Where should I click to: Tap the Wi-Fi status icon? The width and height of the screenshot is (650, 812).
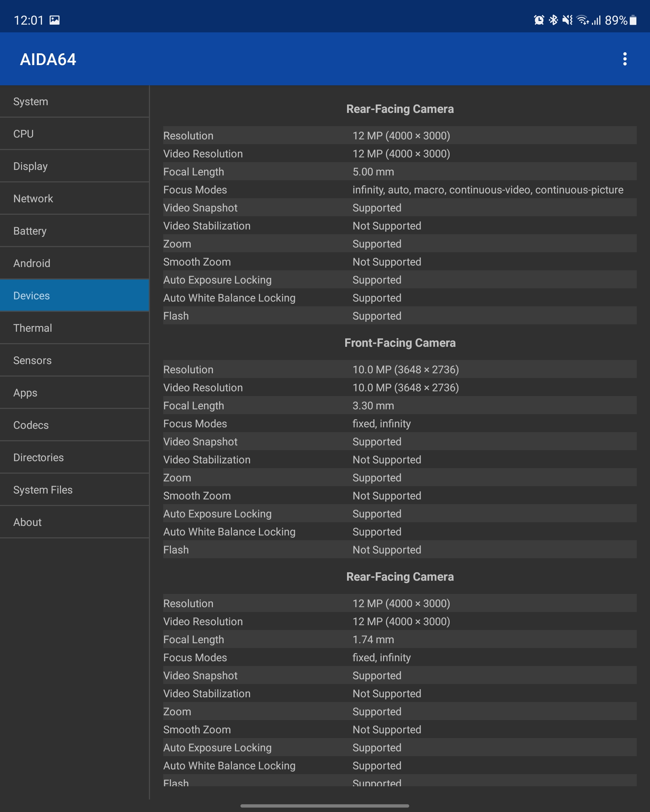point(583,20)
